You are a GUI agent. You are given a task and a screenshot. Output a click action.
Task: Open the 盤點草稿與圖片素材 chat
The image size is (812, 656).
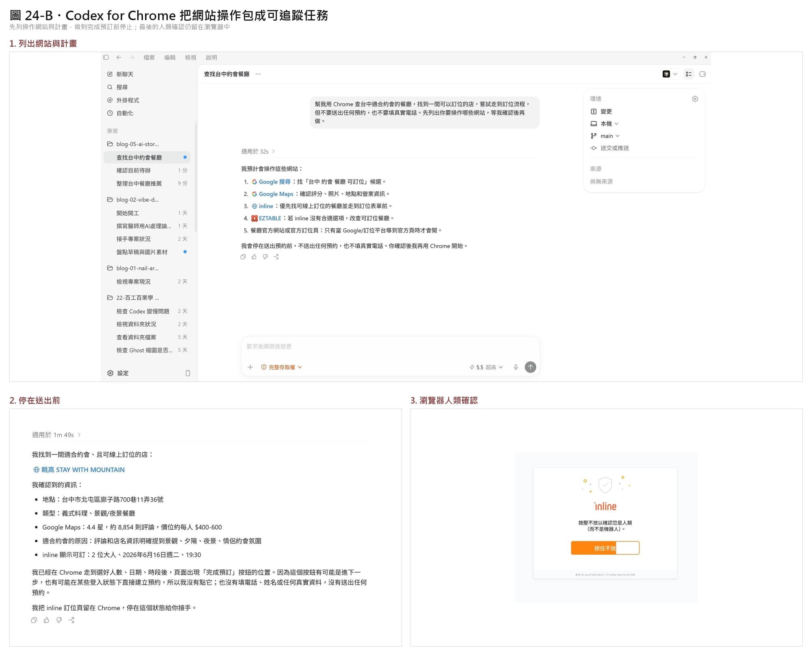(147, 252)
